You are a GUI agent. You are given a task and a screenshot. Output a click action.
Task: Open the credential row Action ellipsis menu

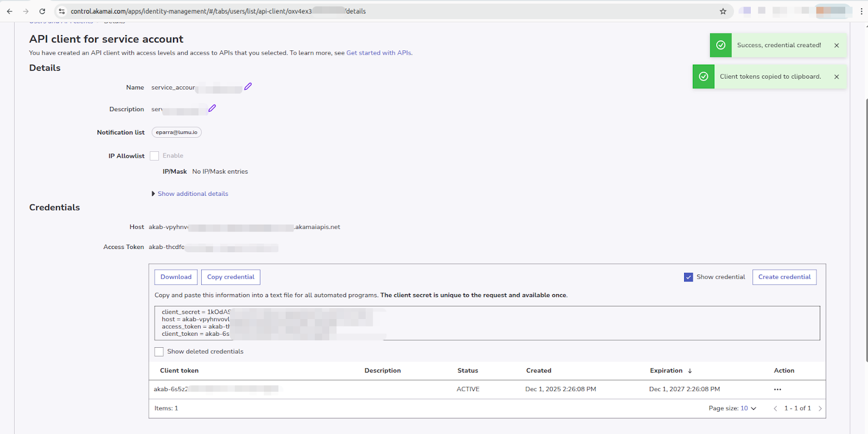[x=777, y=390]
